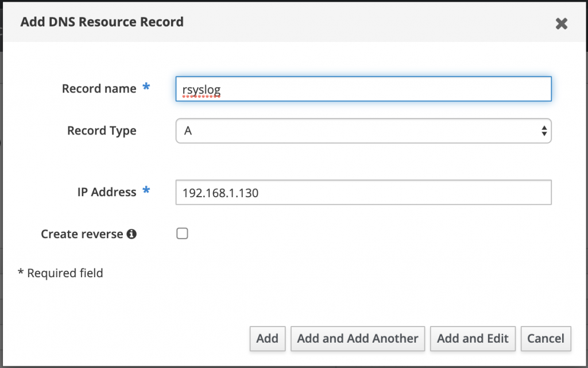This screenshot has width=588, height=368.
Task: Click inside the Record name field
Action: pos(363,89)
